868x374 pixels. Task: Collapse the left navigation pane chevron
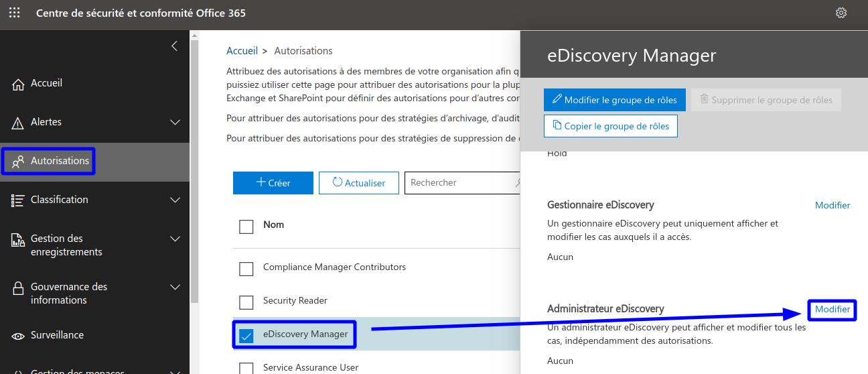pos(174,46)
